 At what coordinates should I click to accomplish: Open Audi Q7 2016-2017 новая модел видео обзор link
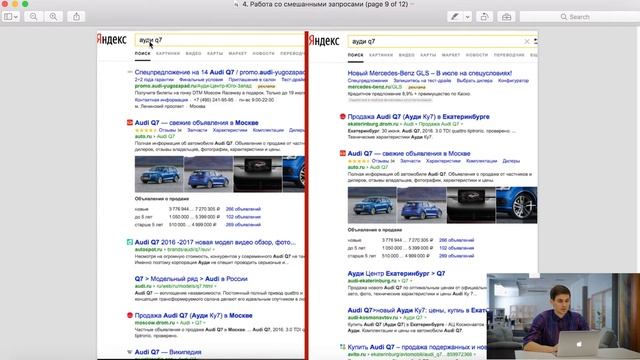click(x=215, y=242)
